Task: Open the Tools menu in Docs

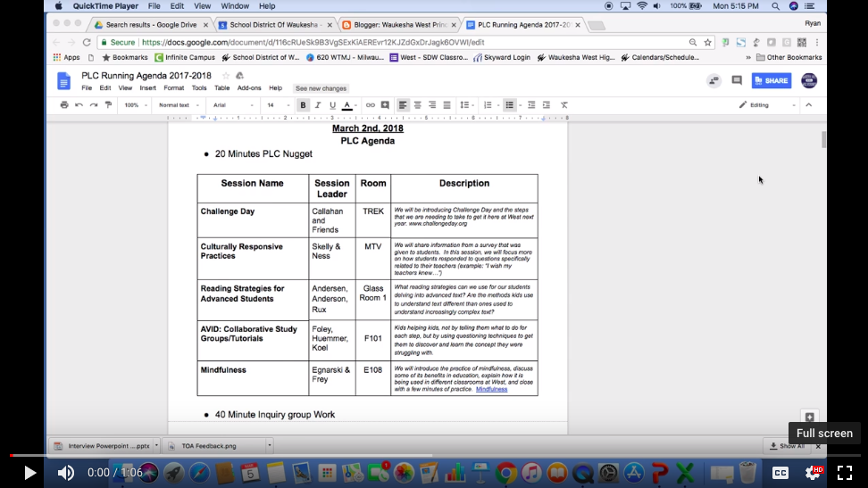Action: coord(199,88)
